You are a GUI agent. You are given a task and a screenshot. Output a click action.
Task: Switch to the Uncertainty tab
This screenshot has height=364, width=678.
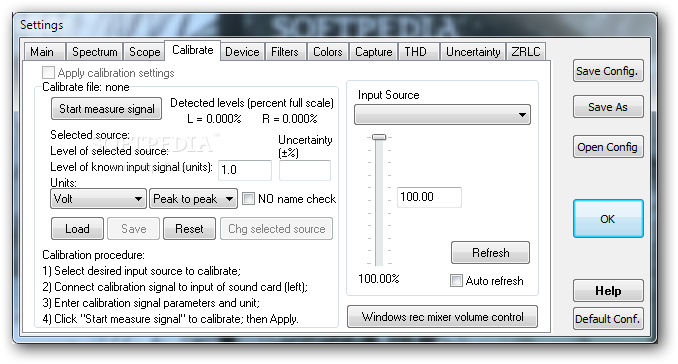coord(473,52)
